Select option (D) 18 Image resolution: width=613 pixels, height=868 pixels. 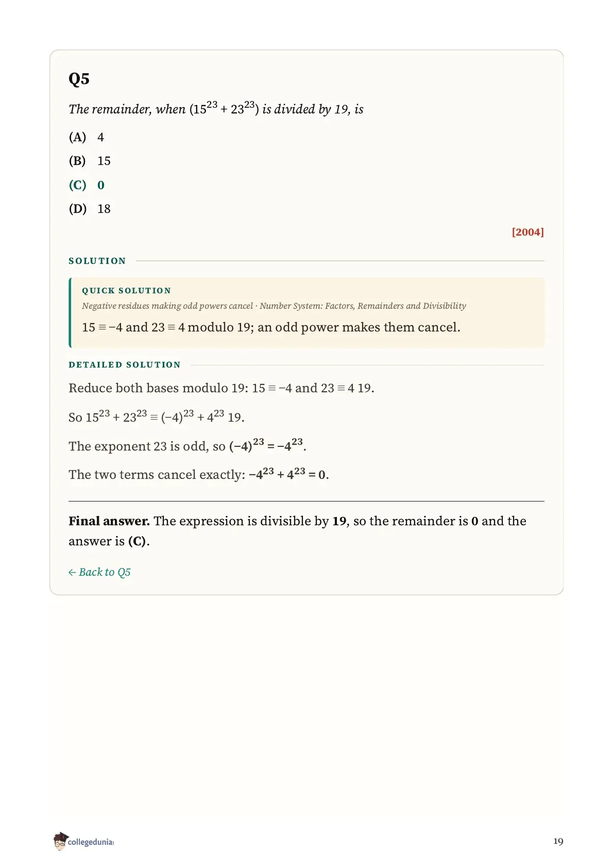(90, 209)
